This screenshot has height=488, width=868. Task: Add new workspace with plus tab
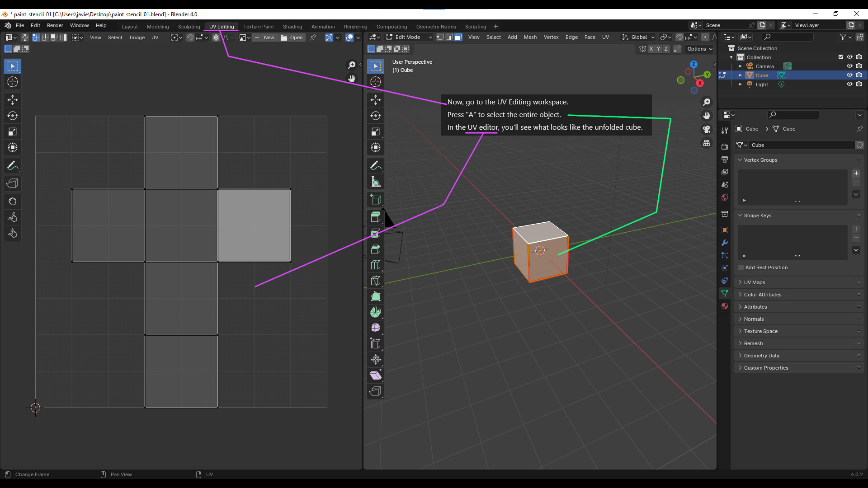coord(495,27)
